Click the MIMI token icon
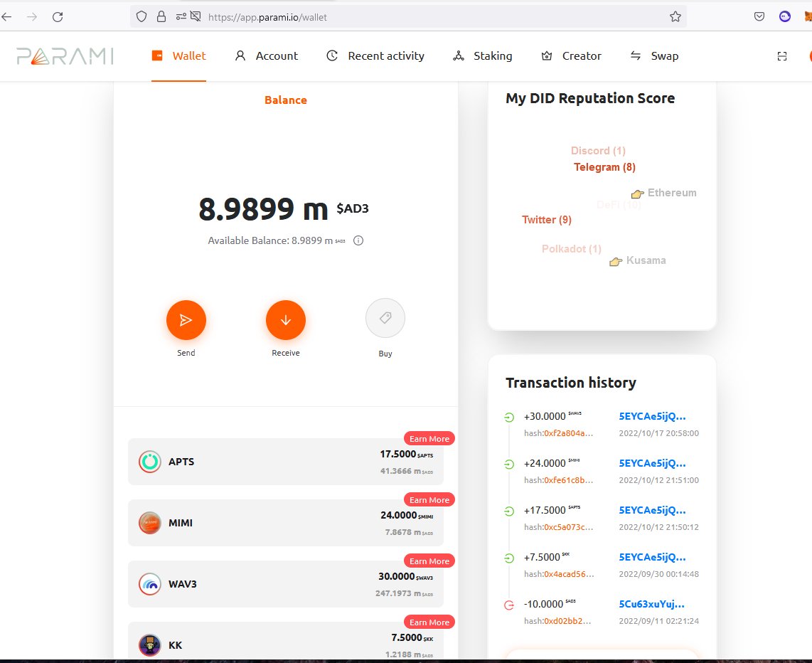 tap(149, 523)
